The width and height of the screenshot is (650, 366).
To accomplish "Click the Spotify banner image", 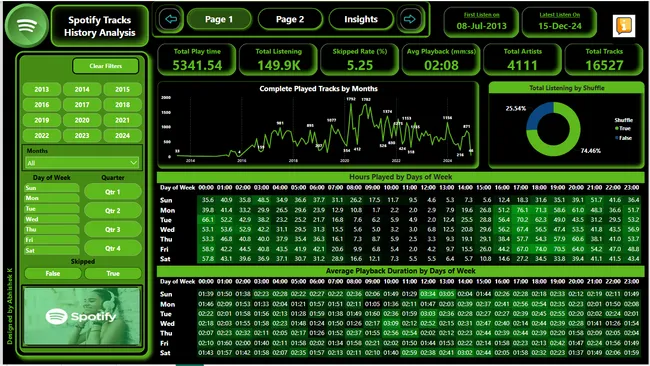I will 82,316.
